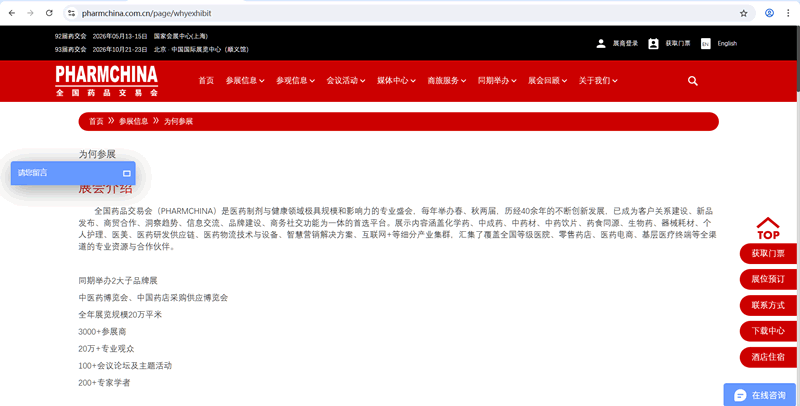Reload the page with browser refresh icon

pyautogui.click(x=49, y=13)
